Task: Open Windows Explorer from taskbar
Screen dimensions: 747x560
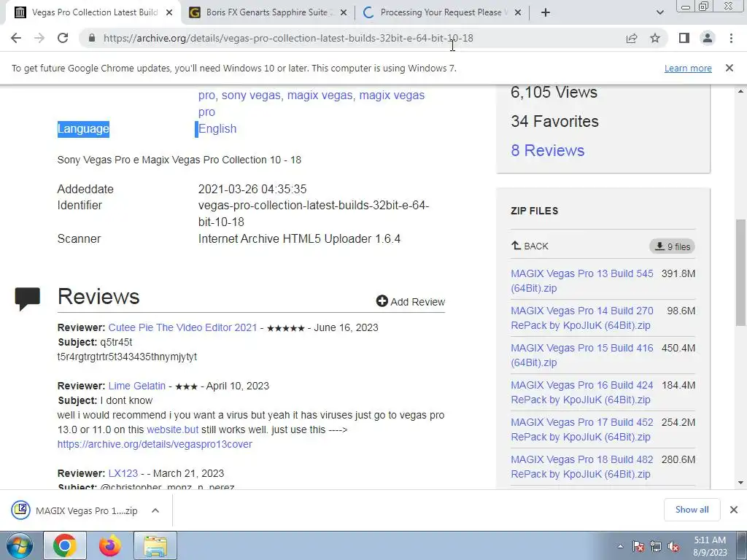Action: pos(155,545)
